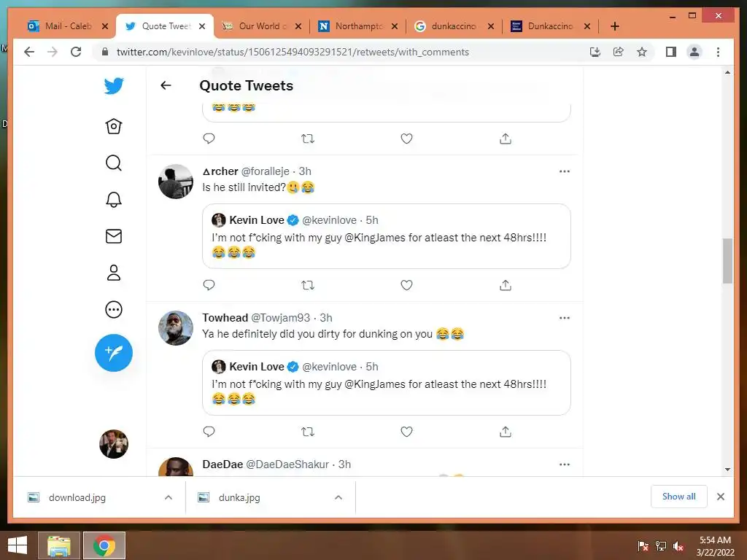
Task: Click the install app icon in address bar
Action: click(x=595, y=52)
